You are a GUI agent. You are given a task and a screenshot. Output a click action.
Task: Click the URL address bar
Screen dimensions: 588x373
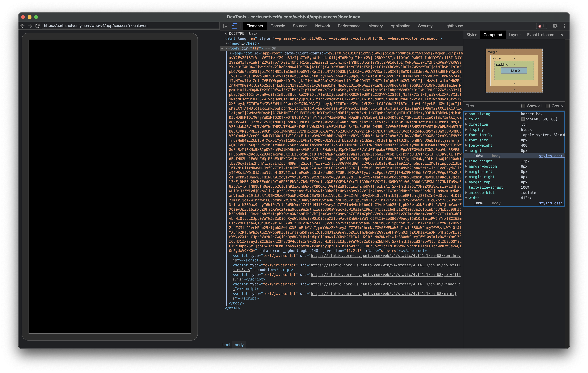131,26
